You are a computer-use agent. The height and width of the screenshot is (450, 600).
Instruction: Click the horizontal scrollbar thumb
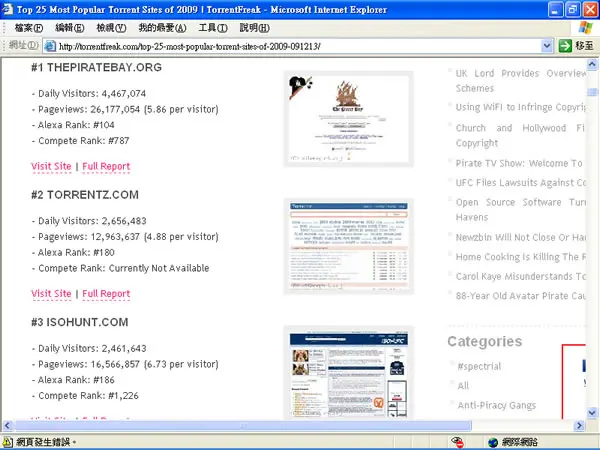[243, 426]
